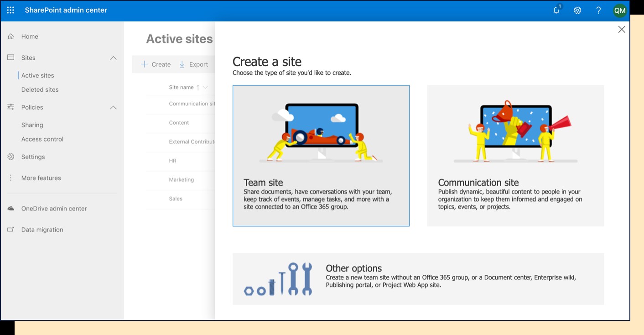Screen dimensions: 644x335
Task: Click the download arrow icon beside Export
Action: pyautogui.click(x=182, y=64)
